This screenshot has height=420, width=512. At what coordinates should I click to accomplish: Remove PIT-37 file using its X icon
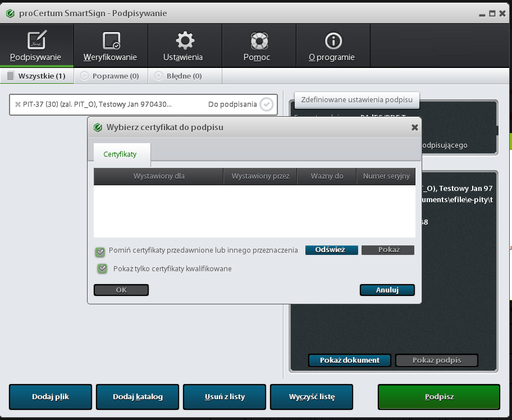(18, 104)
